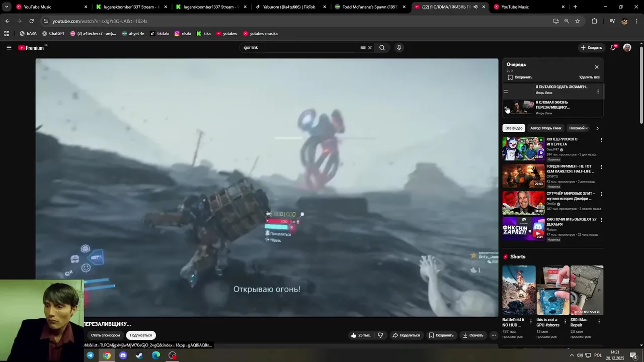The height and width of the screenshot is (362, 644).
Task: Open 'this is not a GPU' short
Action: pyautogui.click(x=553, y=291)
